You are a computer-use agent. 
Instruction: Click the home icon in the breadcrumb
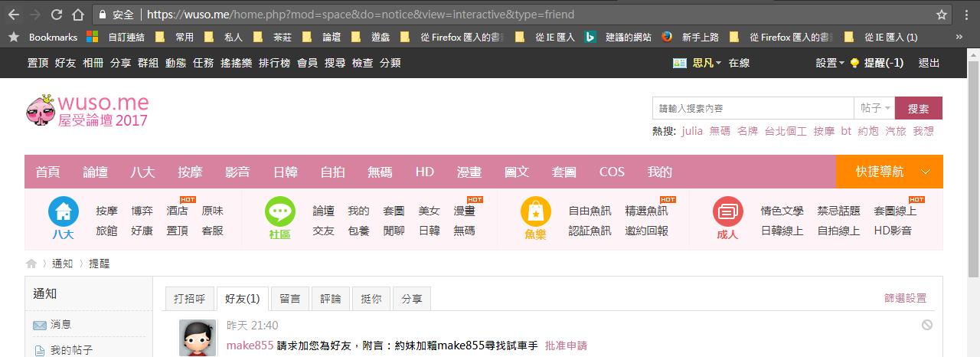tap(31, 264)
